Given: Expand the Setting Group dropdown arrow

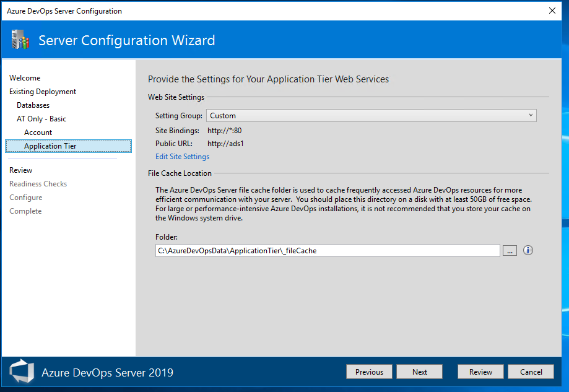Looking at the screenshot, I should pyautogui.click(x=531, y=115).
